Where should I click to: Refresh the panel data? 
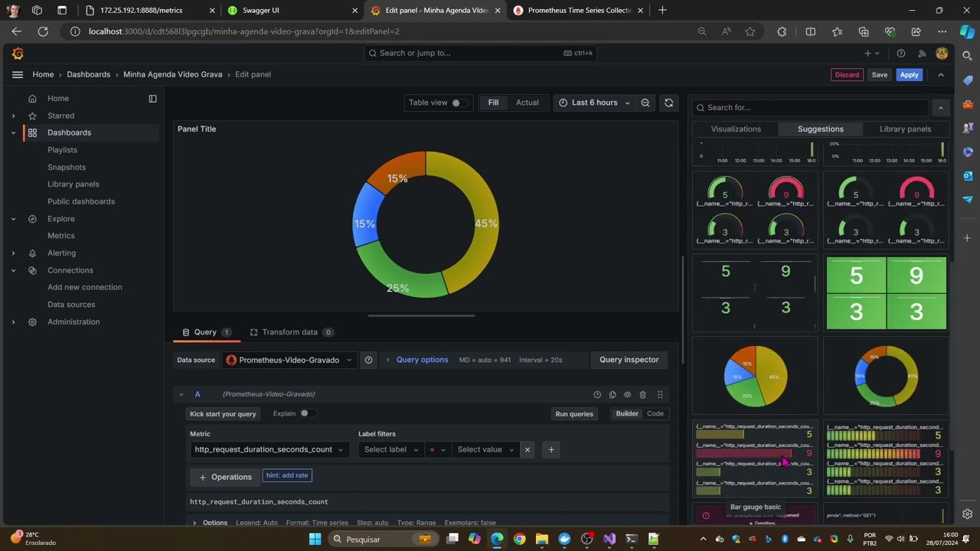(x=668, y=103)
